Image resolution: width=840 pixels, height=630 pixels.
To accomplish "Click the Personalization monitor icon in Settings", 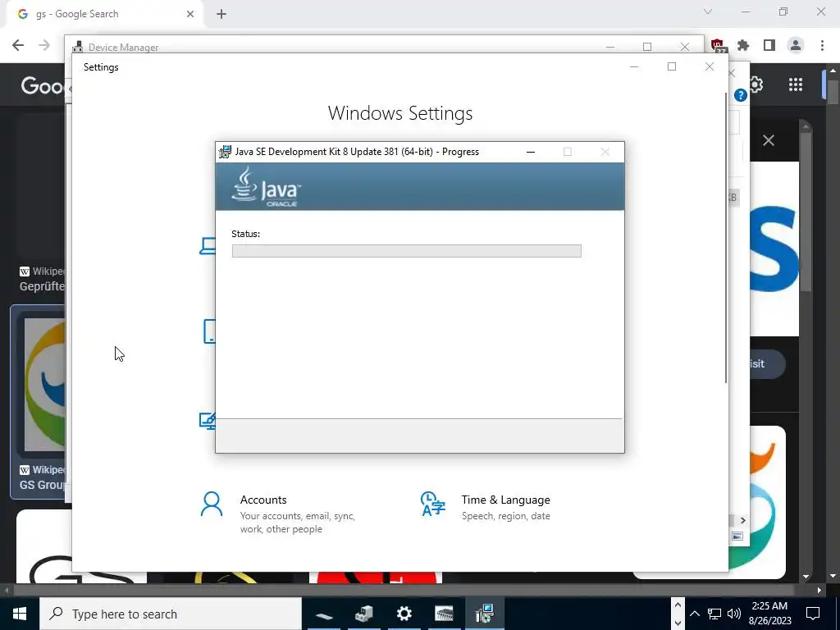I will click(x=208, y=421).
